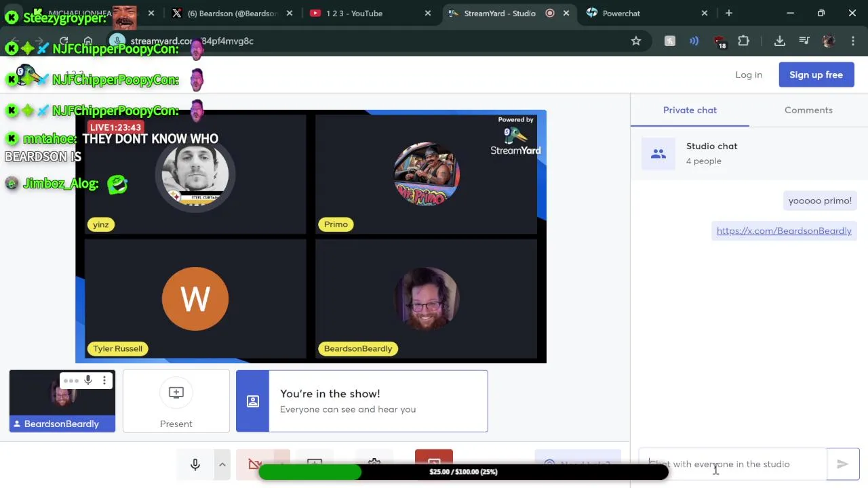Open the Chrome three-dot menu
Screen dimensions: 868x488
coord(853,41)
